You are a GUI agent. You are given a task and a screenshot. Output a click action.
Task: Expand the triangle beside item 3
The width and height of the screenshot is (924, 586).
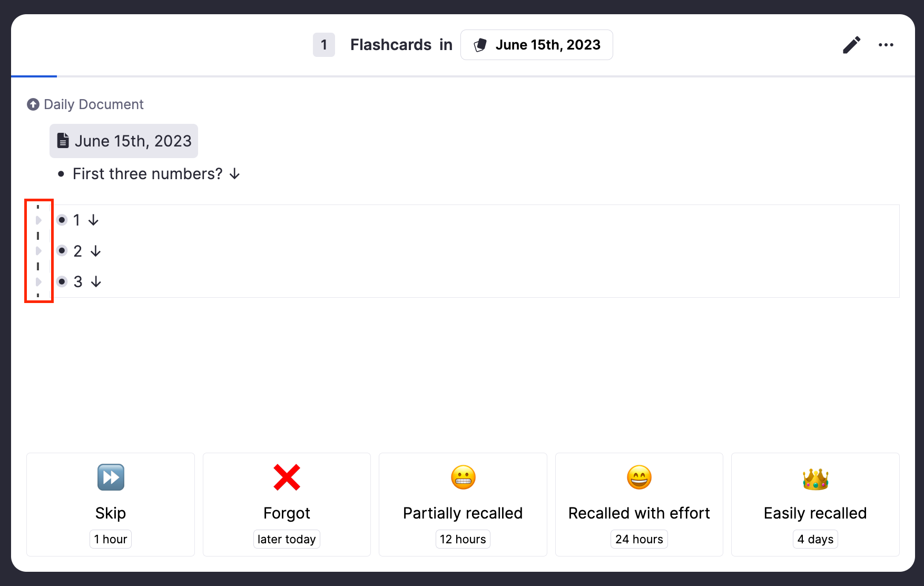[x=38, y=281]
